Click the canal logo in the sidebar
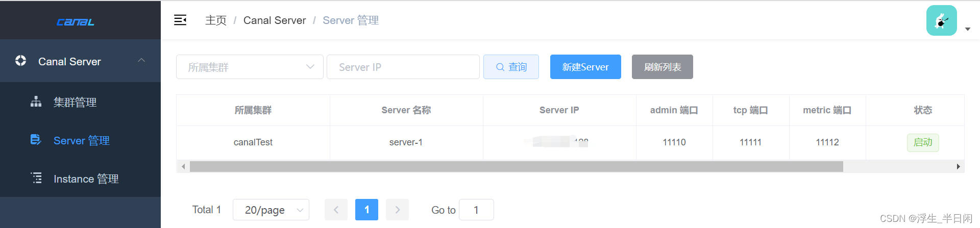980x228 pixels. (75, 22)
